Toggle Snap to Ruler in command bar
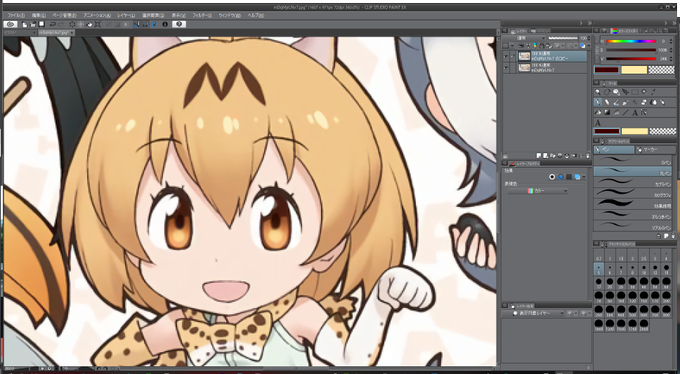 pos(136,24)
